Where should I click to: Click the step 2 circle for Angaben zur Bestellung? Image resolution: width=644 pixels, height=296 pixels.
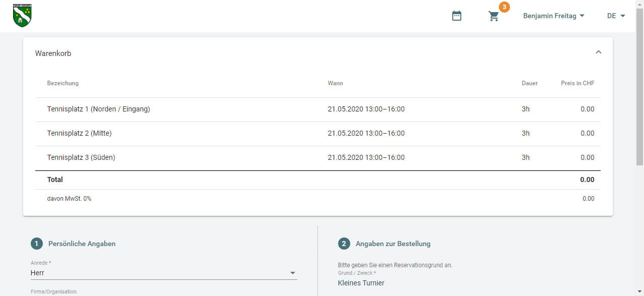[x=344, y=244]
